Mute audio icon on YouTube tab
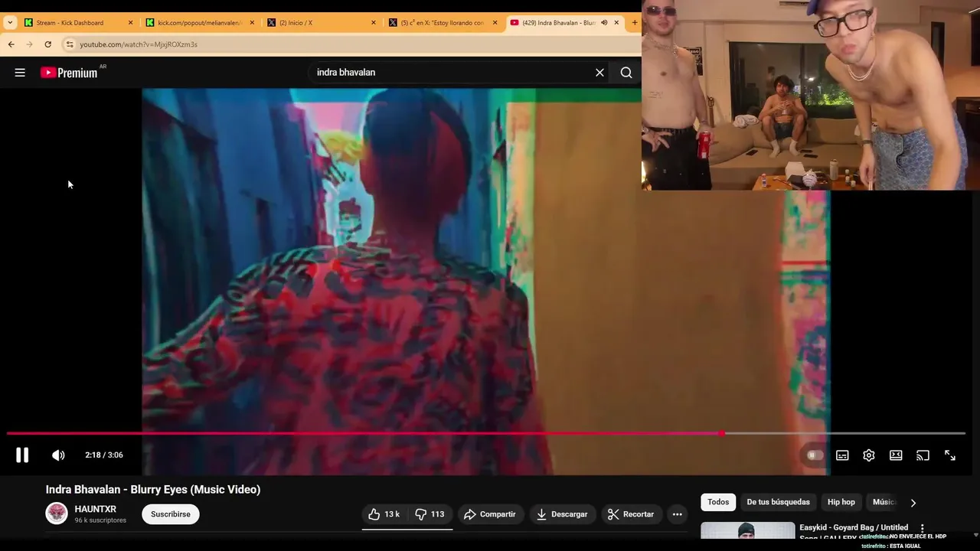980x551 pixels. (604, 23)
